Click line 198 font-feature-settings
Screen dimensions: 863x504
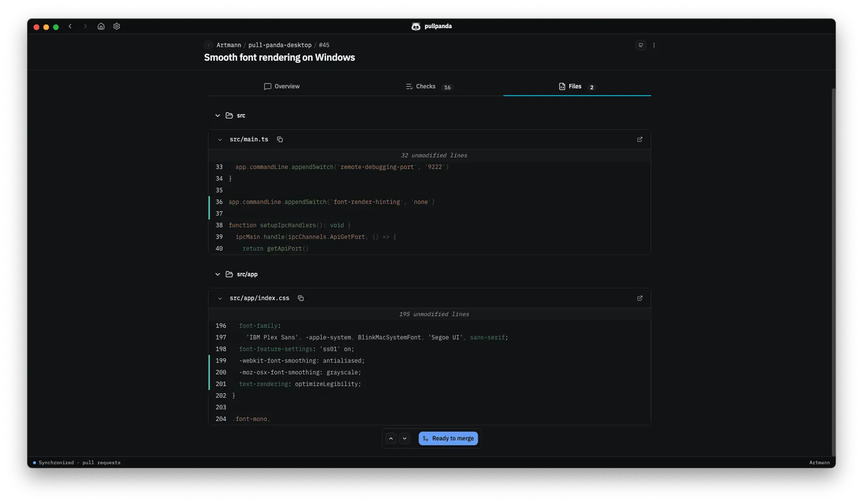(430, 349)
